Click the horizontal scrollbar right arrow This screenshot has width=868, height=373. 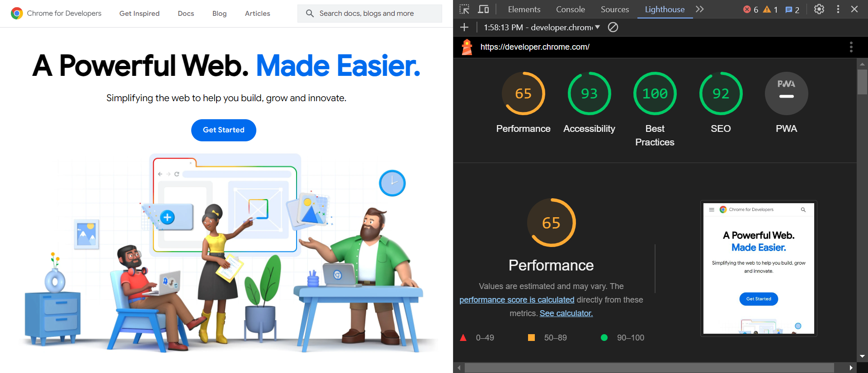(x=851, y=368)
